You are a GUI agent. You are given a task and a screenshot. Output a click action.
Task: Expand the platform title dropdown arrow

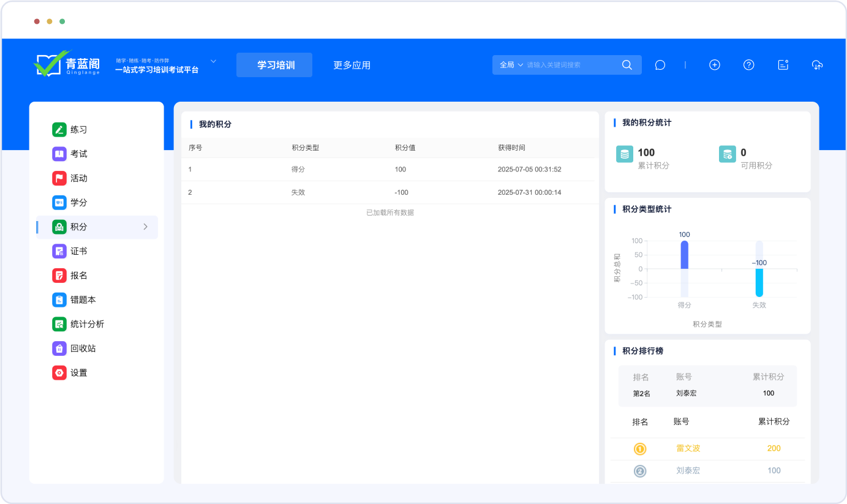tap(213, 61)
